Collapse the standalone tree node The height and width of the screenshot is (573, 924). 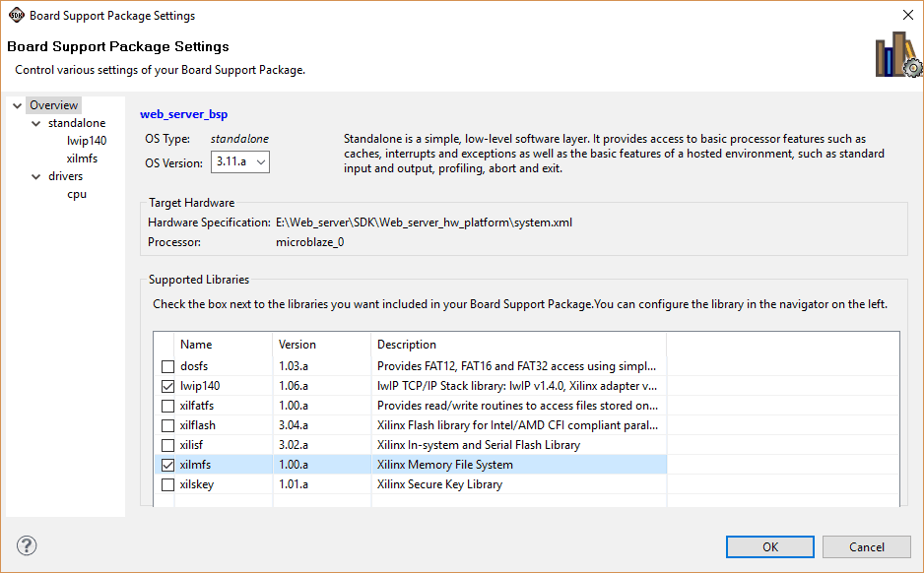point(36,123)
